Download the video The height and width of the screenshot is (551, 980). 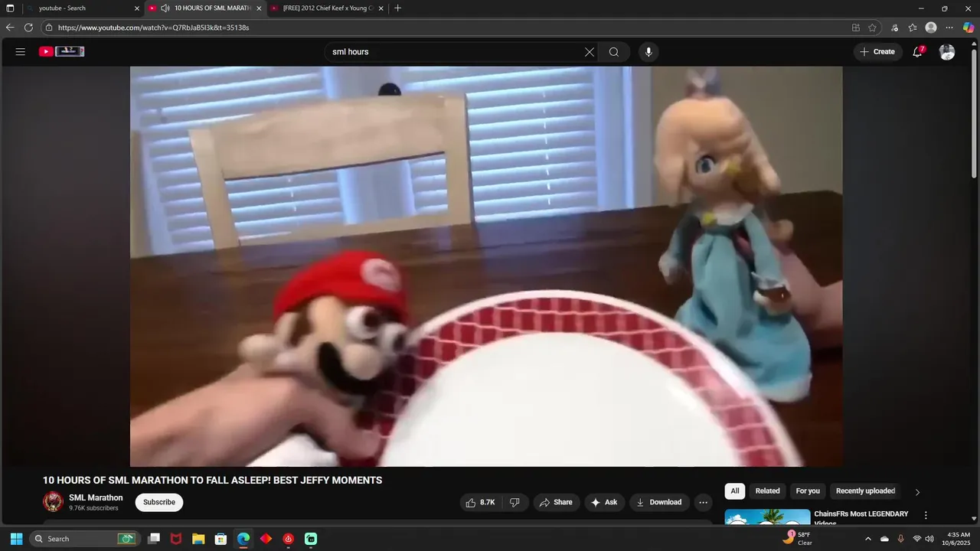tap(659, 502)
